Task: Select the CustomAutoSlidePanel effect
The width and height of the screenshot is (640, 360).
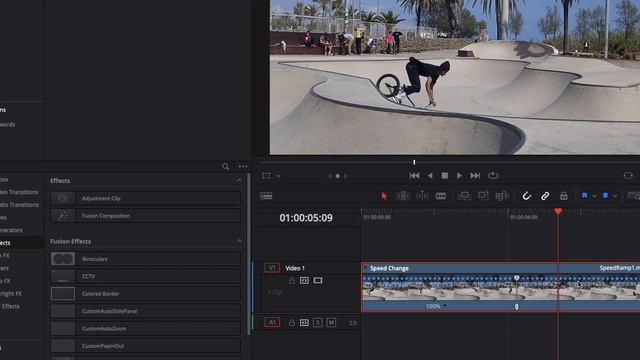Action: [x=146, y=311]
